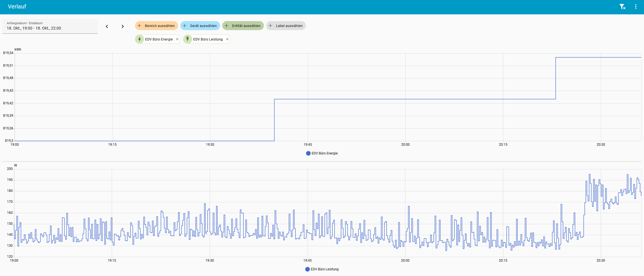644x276 pixels.
Task: Click the Verlauf page title
Action: [17, 7]
